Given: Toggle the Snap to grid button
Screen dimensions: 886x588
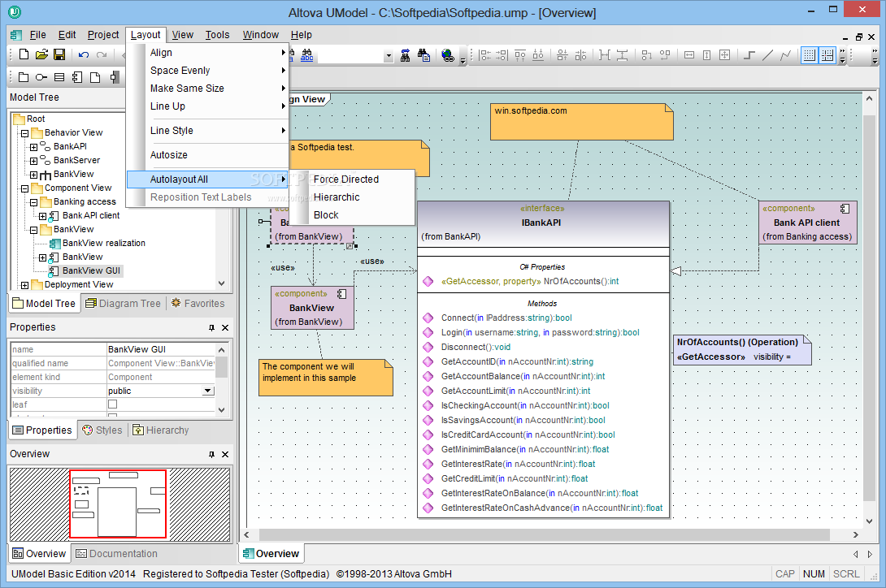Looking at the screenshot, I should [827, 55].
